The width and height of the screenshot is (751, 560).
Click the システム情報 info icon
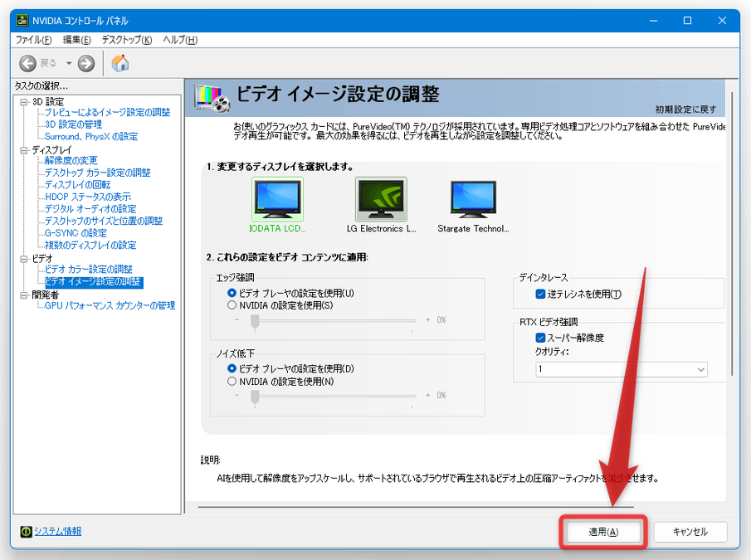26,532
